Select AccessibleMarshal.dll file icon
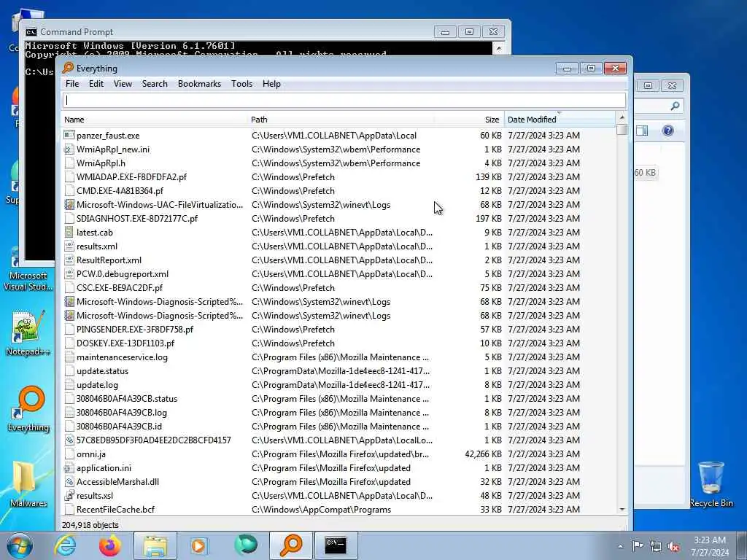 tap(69, 482)
